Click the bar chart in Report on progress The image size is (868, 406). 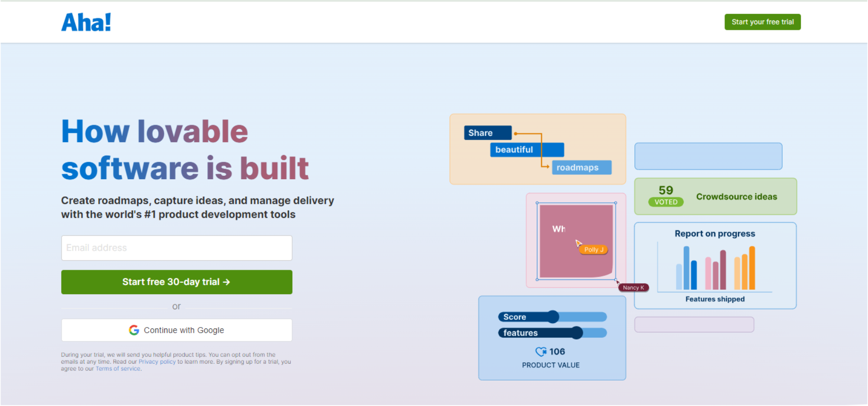[x=715, y=268]
